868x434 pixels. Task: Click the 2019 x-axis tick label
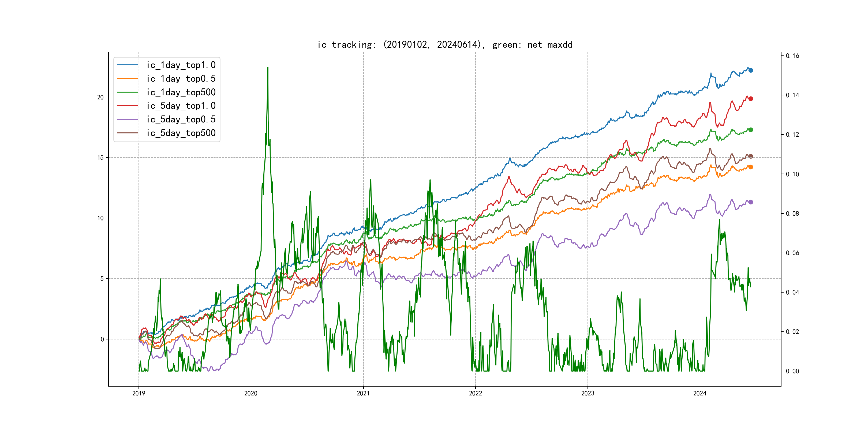(x=139, y=393)
